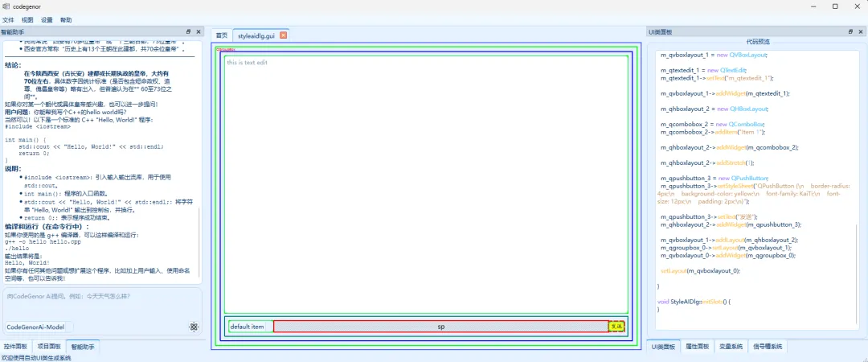Click code line 'm_qvboxlayout_1 = new QVBoxLayout'

tap(714, 56)
